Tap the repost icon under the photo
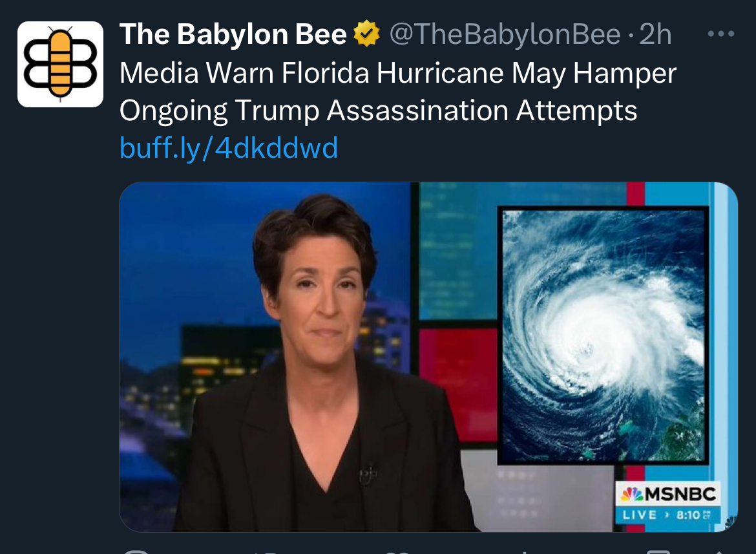The image size is (756, 554). [264, 551]
